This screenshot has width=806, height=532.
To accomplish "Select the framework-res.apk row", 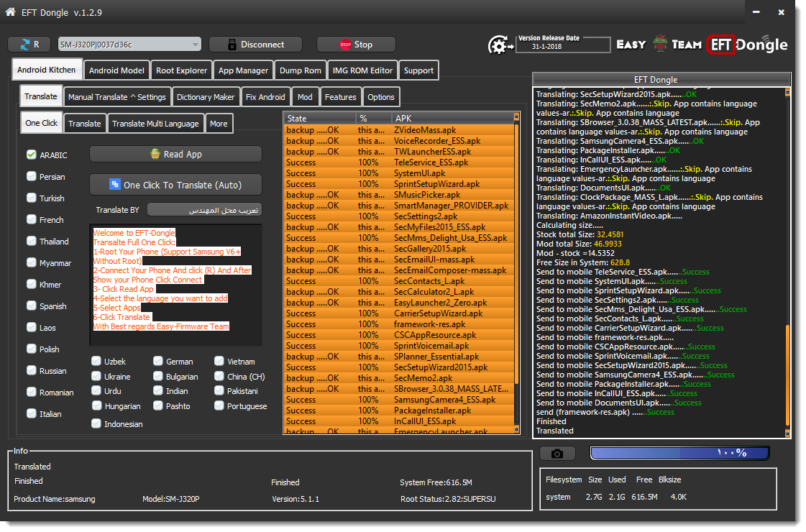I will [x=399, y=324].
